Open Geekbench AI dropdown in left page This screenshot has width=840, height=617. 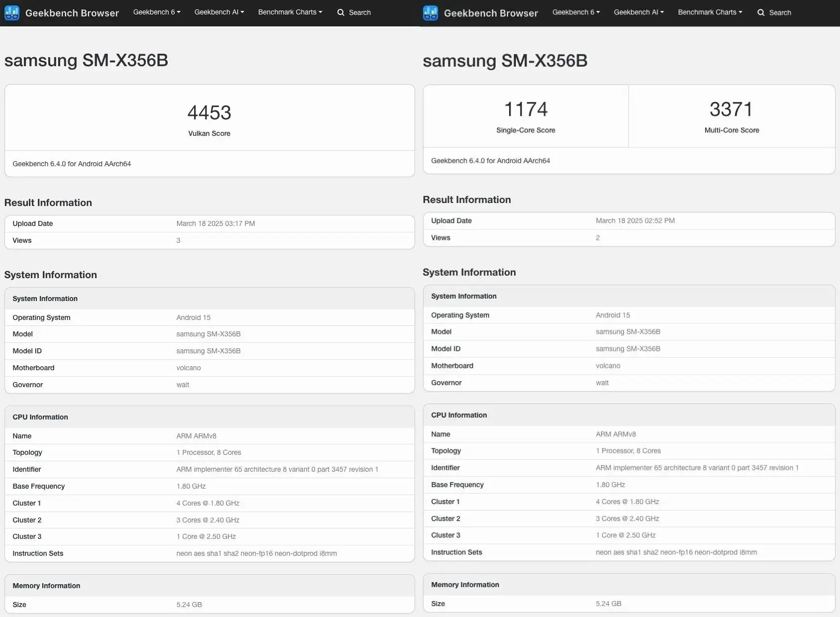click(x=219, y=12)
